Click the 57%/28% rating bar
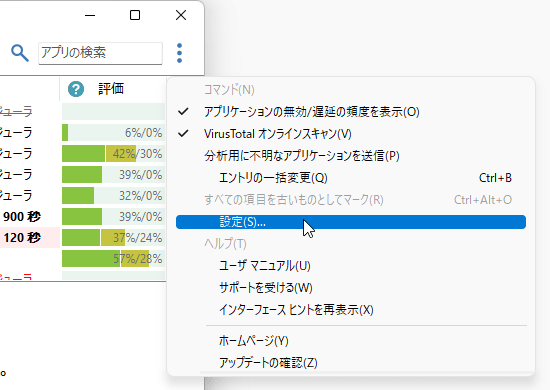 [x=113, y=259]
